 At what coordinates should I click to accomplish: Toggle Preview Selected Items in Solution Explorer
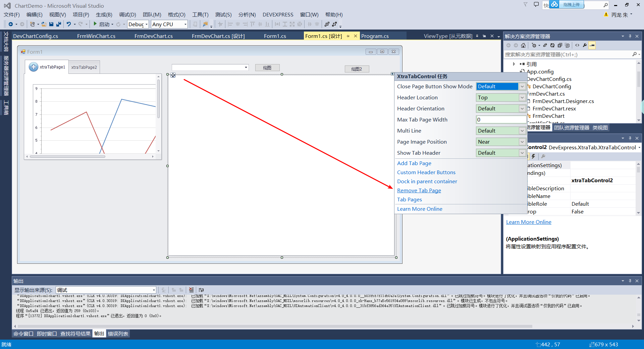click(592, 45)
